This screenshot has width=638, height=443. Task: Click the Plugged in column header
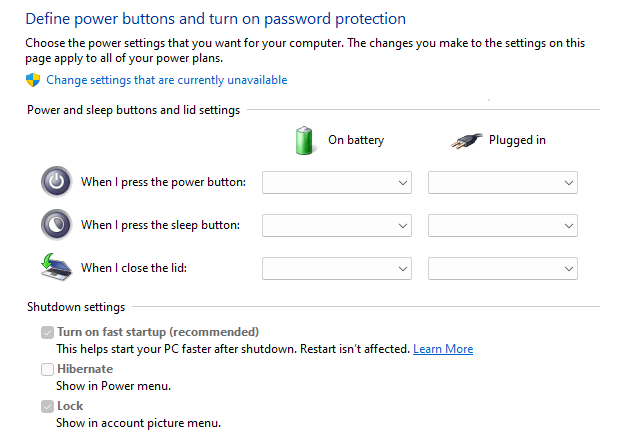517,140
